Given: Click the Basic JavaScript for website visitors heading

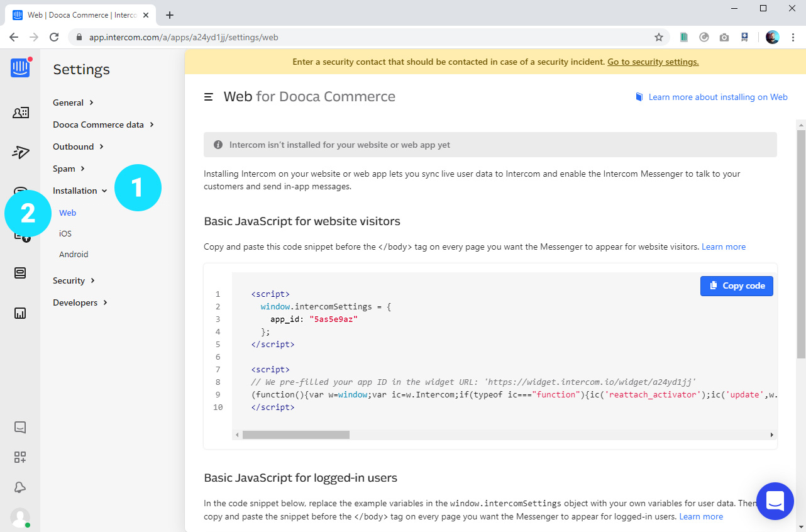Looking at the screenshot, I should 302,221.
